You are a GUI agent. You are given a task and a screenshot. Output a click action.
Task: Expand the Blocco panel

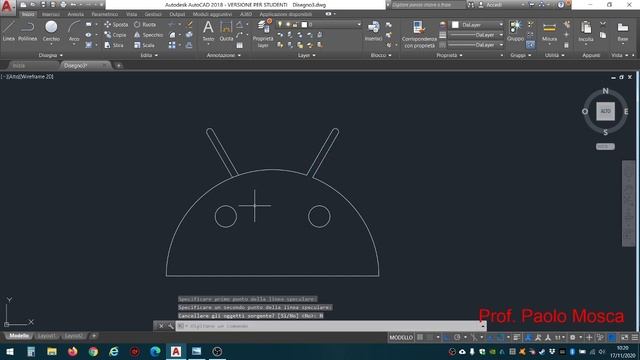pyautogui.click(x=381, y=55)
